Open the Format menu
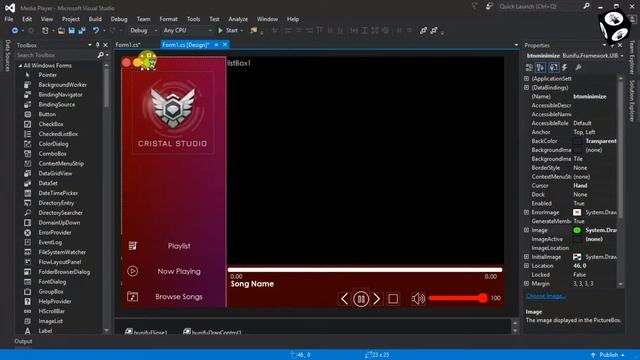This screenshot has height=360, width=640. (169, 19)
